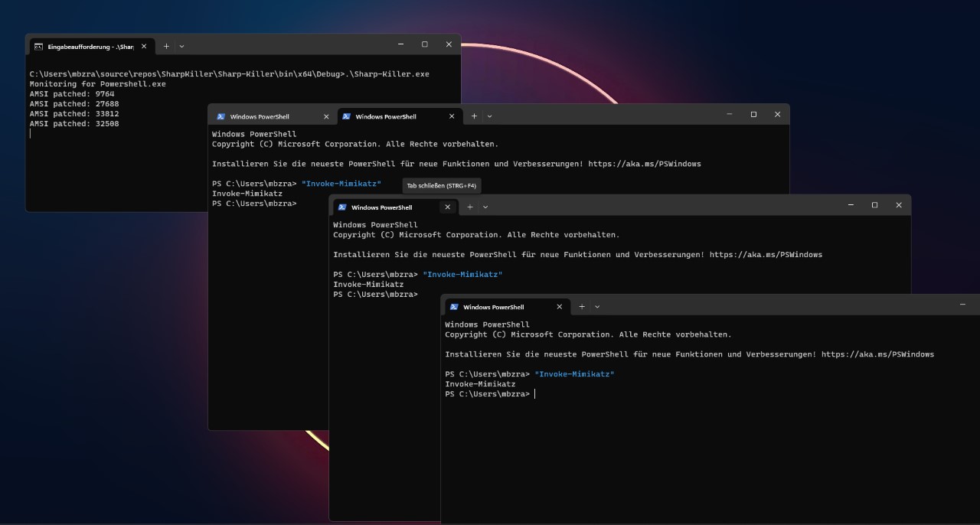Open the profile dropdown in the Eingabeaufforderung window
The width and height of the screenshot is (980, 525).
(x=181, y=46)
